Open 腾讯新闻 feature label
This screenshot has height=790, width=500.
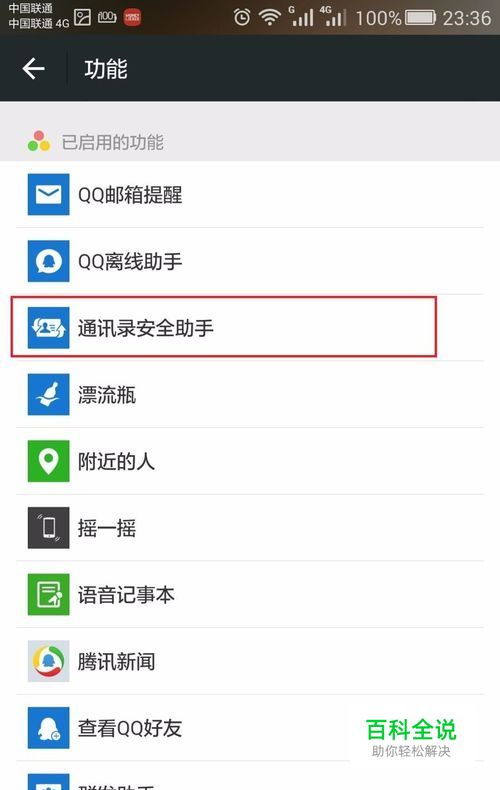pos(116,662)
